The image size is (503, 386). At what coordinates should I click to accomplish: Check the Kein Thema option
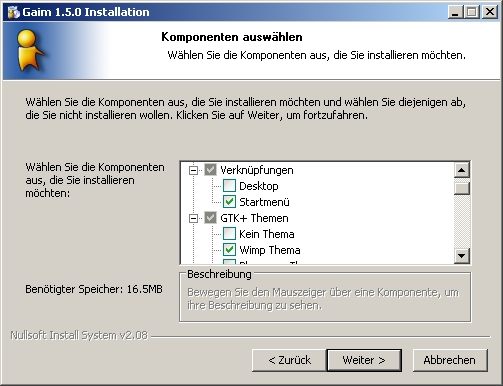tap(229, 234)
